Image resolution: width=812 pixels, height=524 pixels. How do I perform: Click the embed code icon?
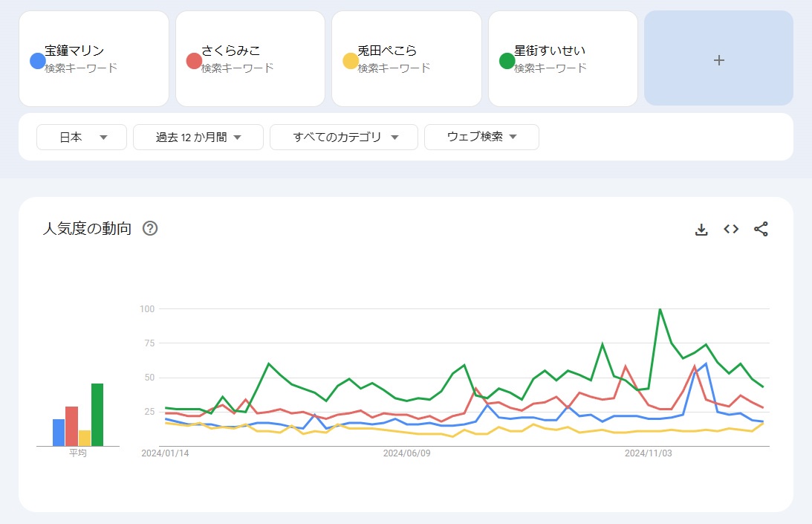[731, 229]
